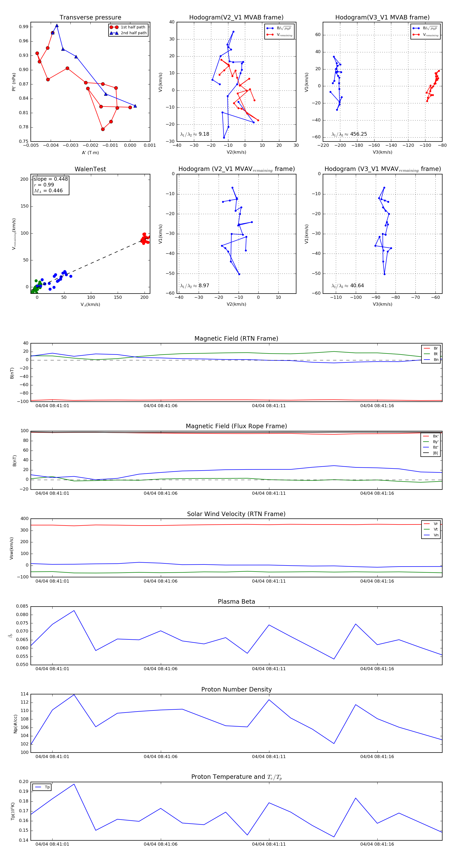Viewport: 473px width, 868px height.
Task: Click the 'r = 0.99' annotation
Action: [x=44, y=185]
